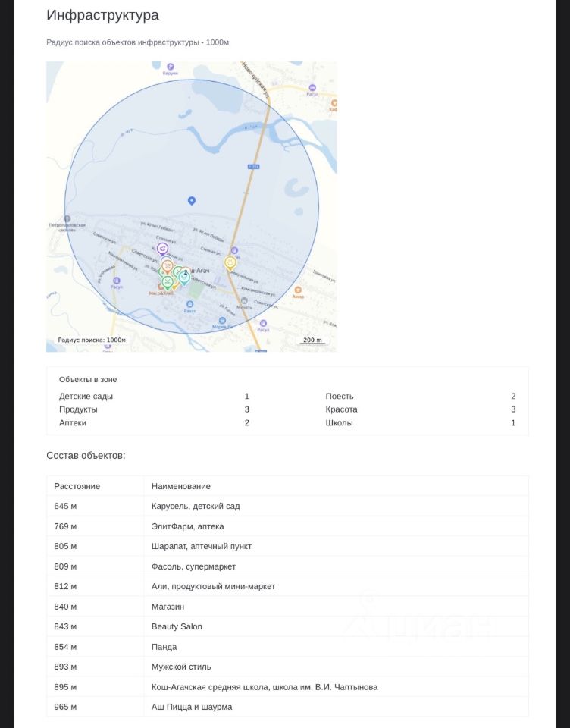The height and width of the screenshot is (728, 570).
Task: Select the Амир cafe icon on map
Action: (x=298, y=290)
